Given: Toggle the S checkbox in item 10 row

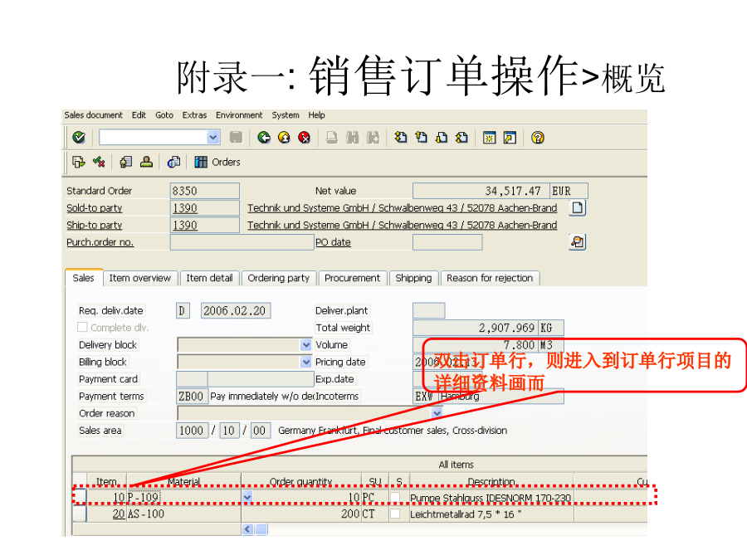Looking at the screenshot, I should (395, 497).
